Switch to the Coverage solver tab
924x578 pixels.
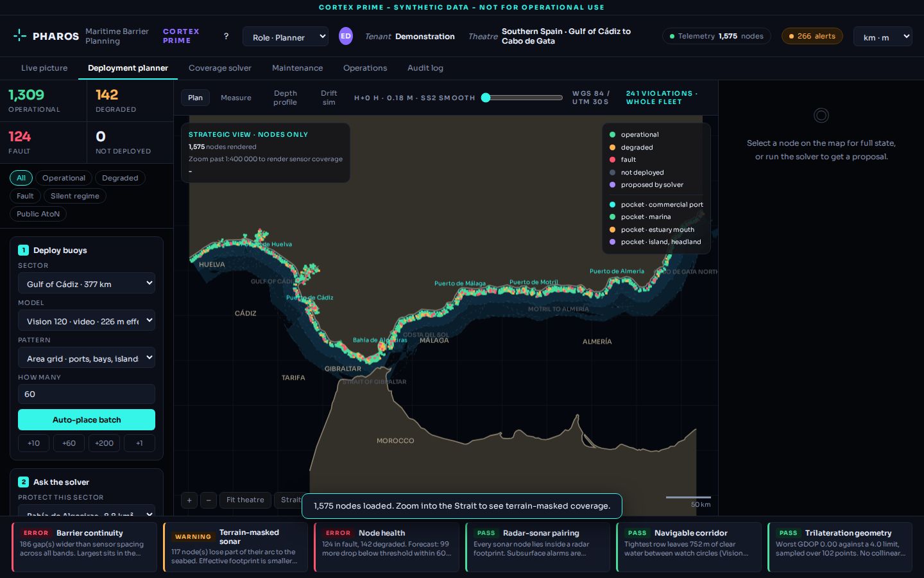[x=220, y=67]
